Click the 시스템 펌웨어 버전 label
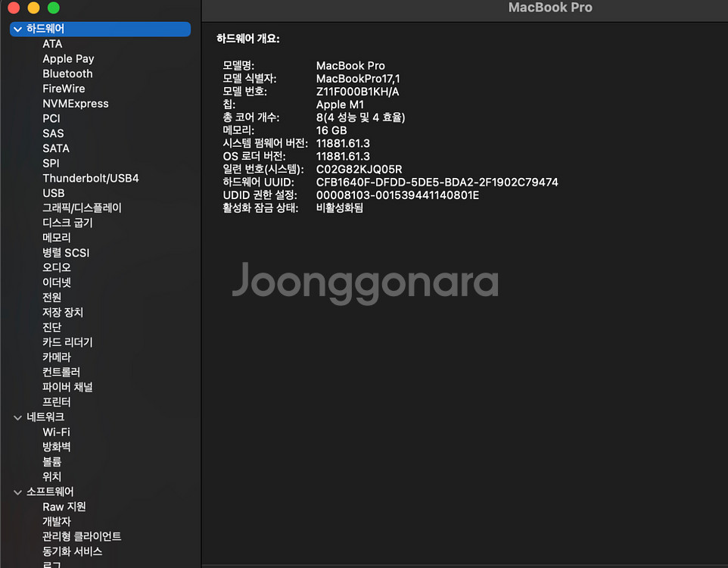 click(265, 143)
